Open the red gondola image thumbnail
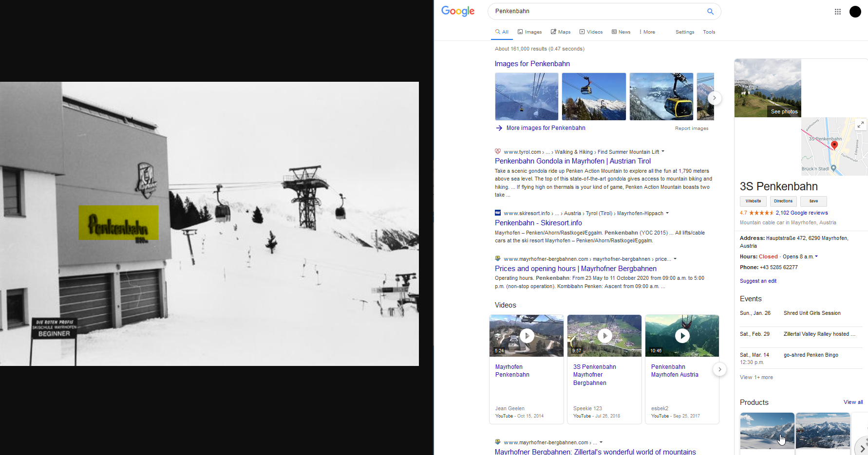The height and width of the screenshot is (455, 868). 594,96
